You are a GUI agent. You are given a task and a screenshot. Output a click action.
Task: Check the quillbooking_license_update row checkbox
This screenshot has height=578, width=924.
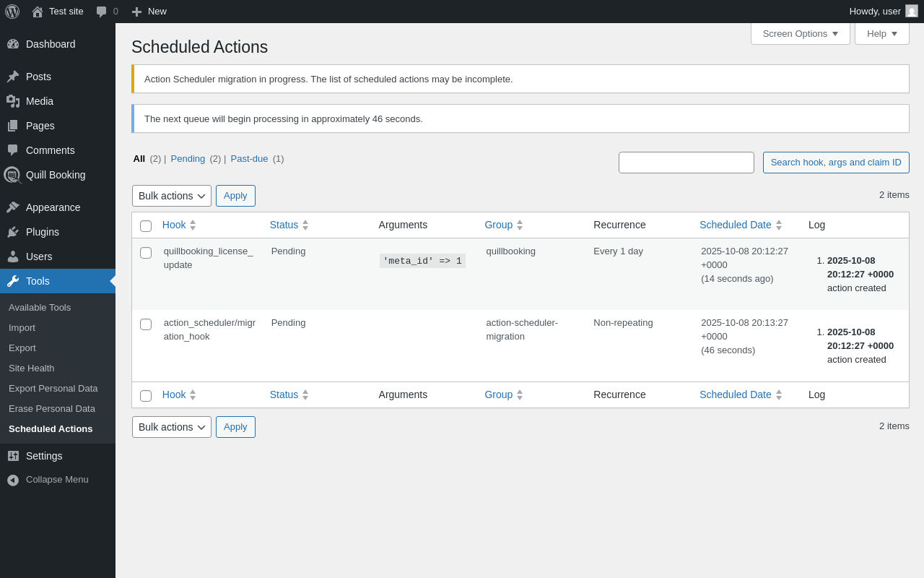[146, 253]
